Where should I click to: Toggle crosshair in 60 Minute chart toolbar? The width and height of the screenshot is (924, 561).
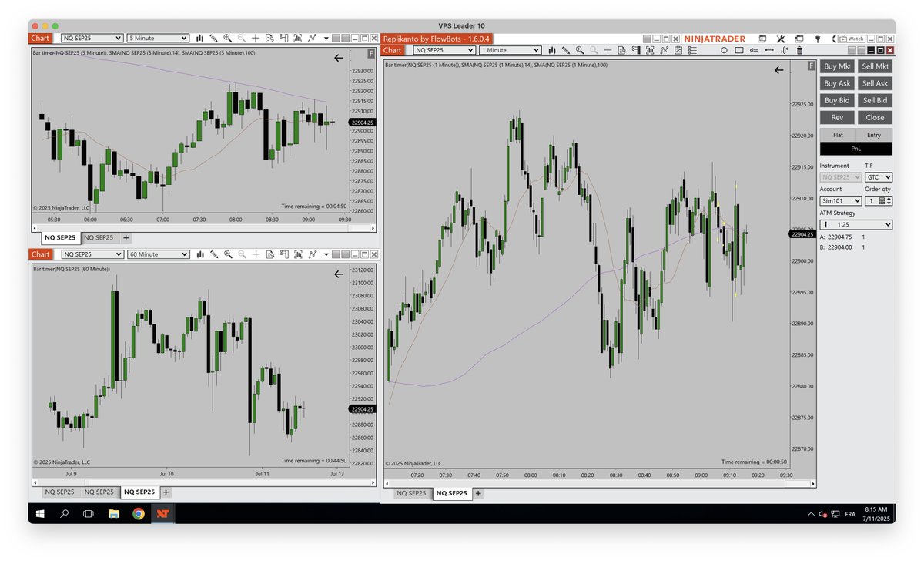(x=256, y=254)
